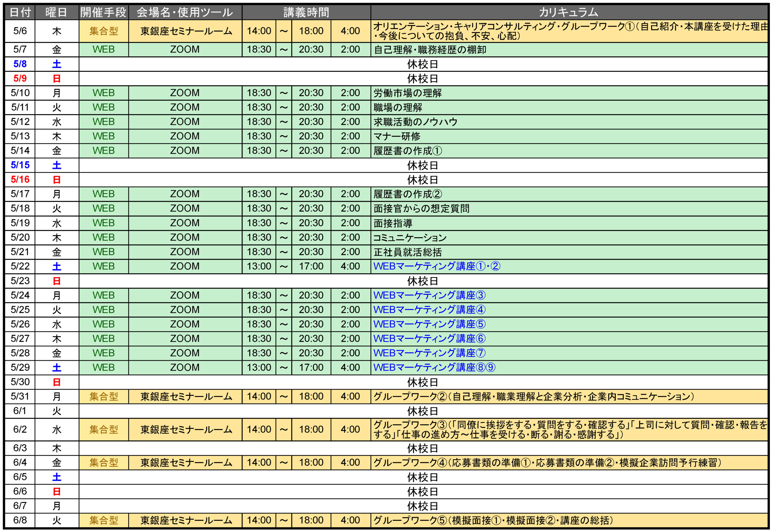Image resolution: width=775 pixels, height=532 pixels.
Task: Click グループワーク⑤ curriculum cell
Action: pyautogui.click(x=569, y=520)
